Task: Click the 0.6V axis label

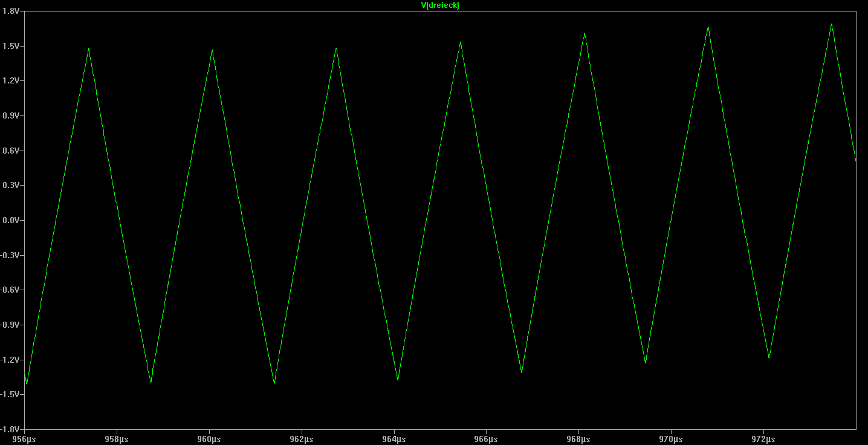Action: coord(11,151)
